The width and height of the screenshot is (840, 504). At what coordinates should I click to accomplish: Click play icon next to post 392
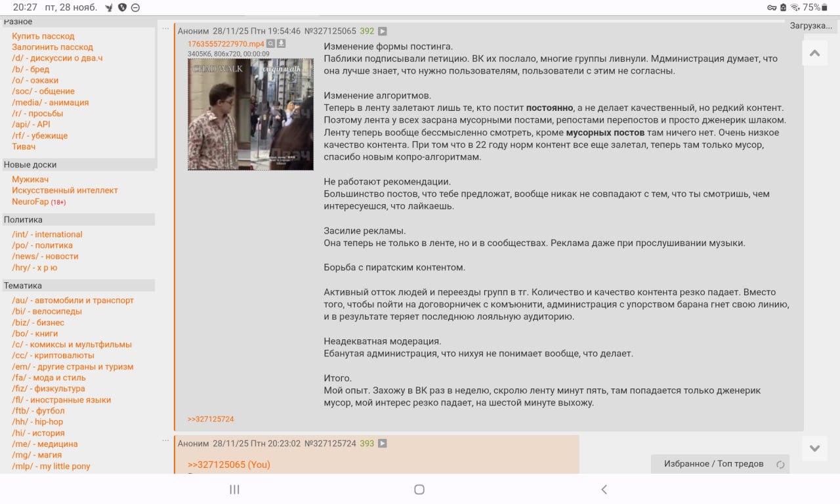(383, 31)
